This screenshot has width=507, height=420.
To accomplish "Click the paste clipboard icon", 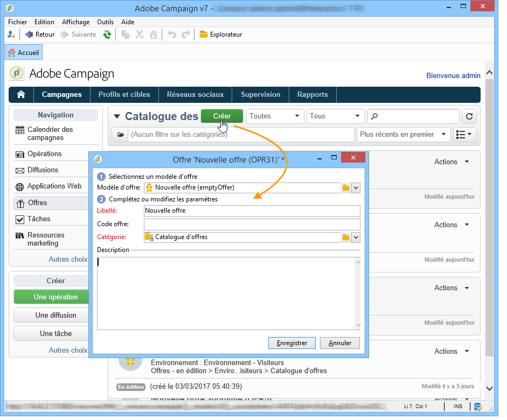I will 154,34.
